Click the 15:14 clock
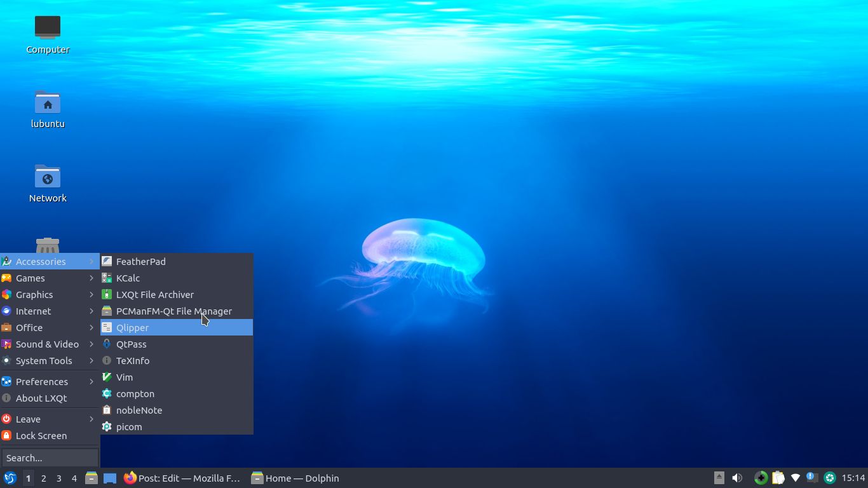Image resolution: width=868 pixels, height=488 pixels. point(853,478)
